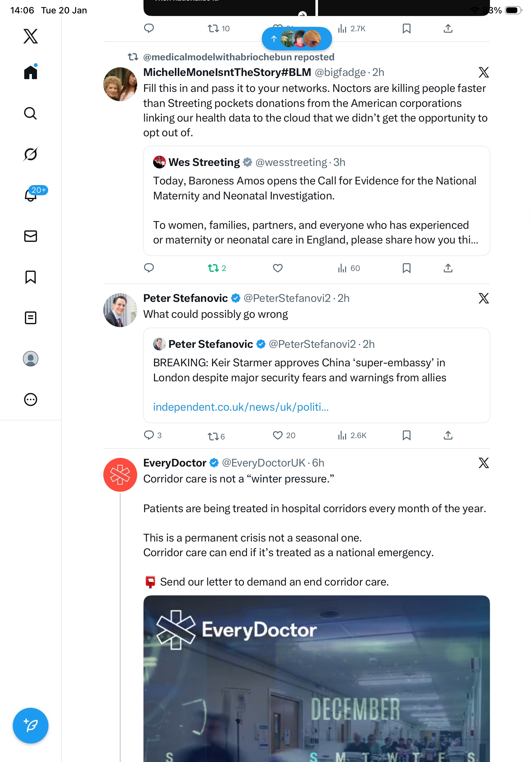
Task: Jump to new posts pill
Action: click(297, 39)
